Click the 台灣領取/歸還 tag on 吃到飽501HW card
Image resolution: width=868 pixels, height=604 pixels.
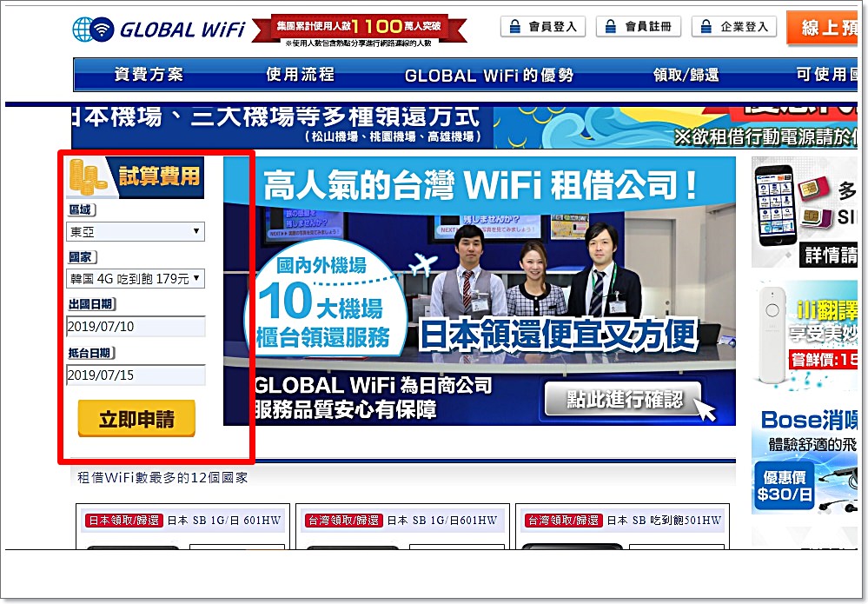click(x=564, y=521)
